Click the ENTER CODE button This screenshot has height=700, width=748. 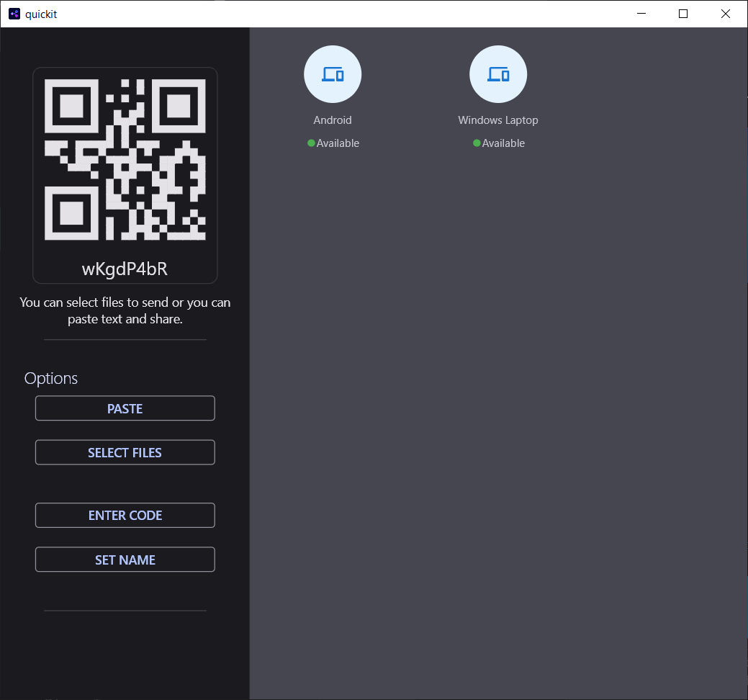(x=125, y=516)
